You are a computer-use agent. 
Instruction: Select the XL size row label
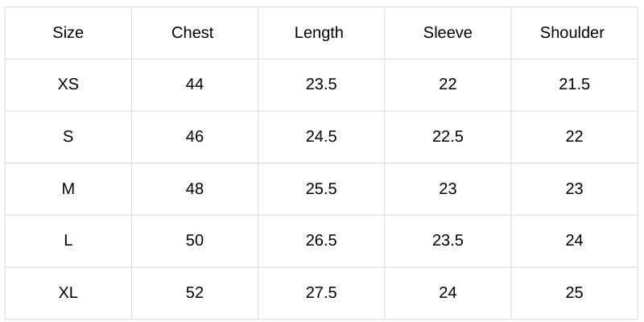[68, 292]
